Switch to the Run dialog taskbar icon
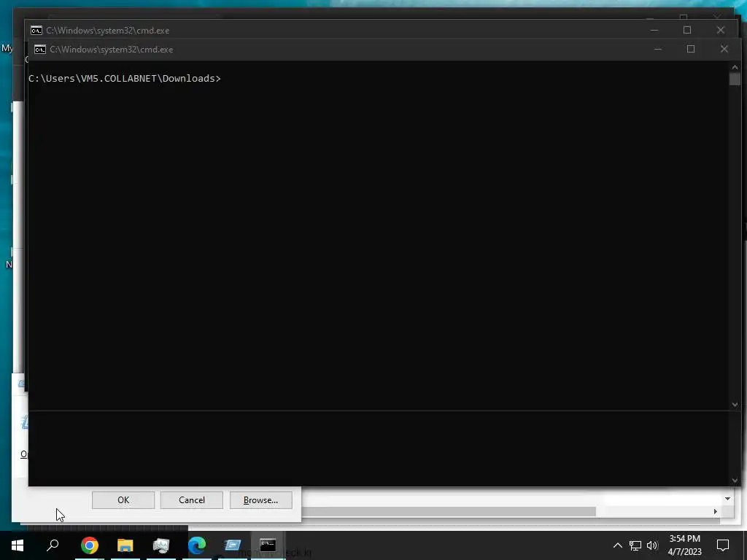Image resolution: width=747 pixels, height=560 pixels. (x=233, y=545)
